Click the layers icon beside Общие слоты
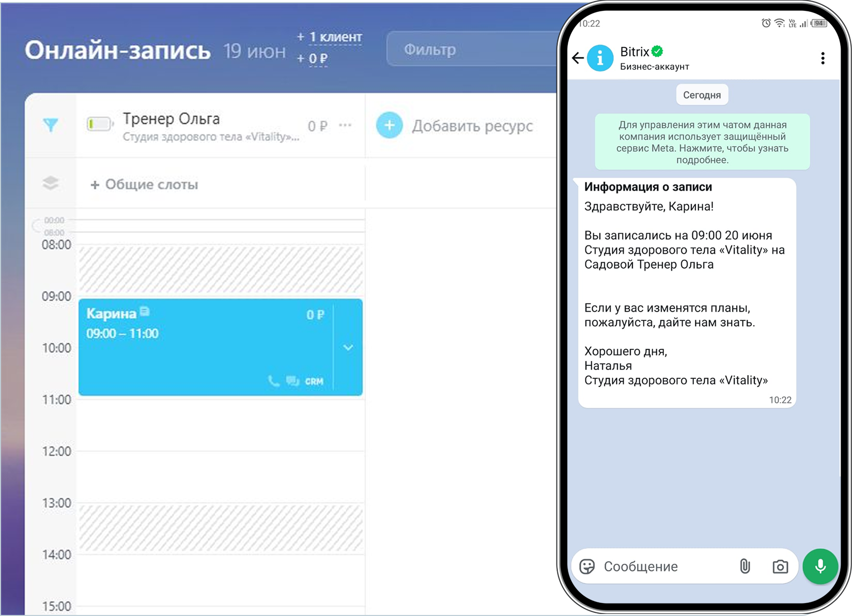Screen dimensions: 852x616 (x=51, y=183)
